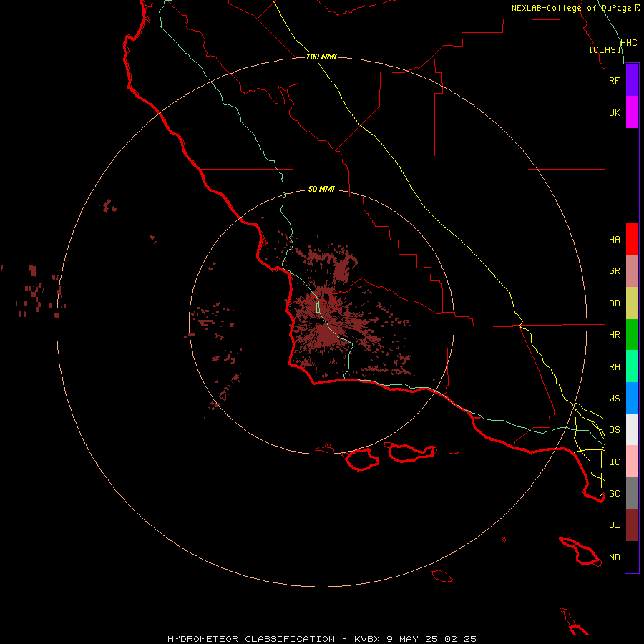Click the 9 MAY 25 date text
This screenshot has width=644, height=644.
[413, 639]
